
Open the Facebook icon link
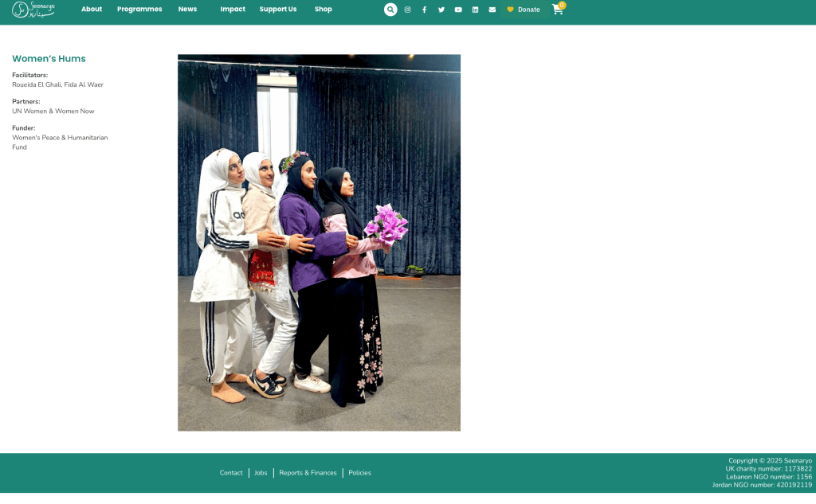(x=424, y=10)
